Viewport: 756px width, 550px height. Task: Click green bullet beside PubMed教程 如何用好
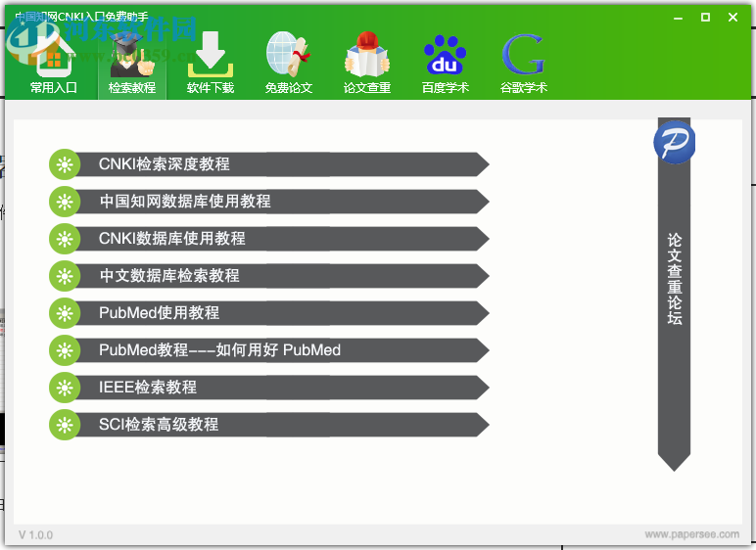(65, 350)
